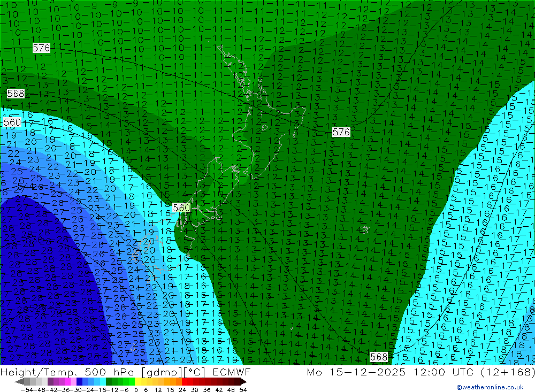Pick the yellow legend swatch above 0

click(x=138, y=381)
